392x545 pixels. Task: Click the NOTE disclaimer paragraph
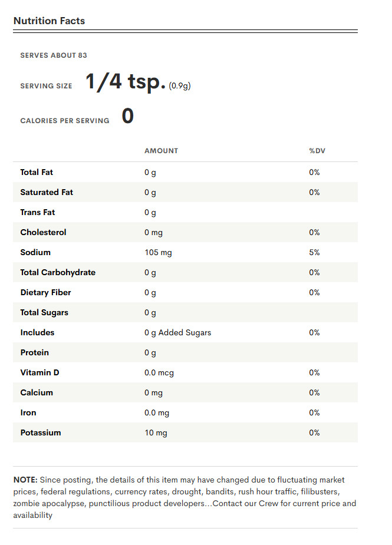(x=185, y=497)
